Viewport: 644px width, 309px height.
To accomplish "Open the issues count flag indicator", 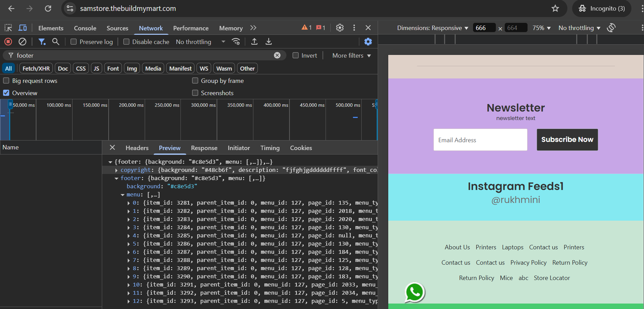I will [x=321, y=28].
